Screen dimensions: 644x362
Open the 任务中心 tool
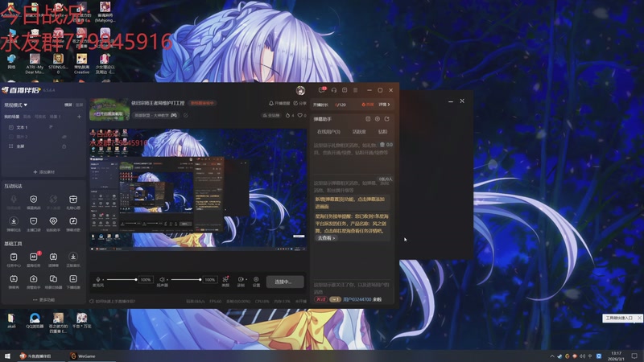click(x=14, y=259)
